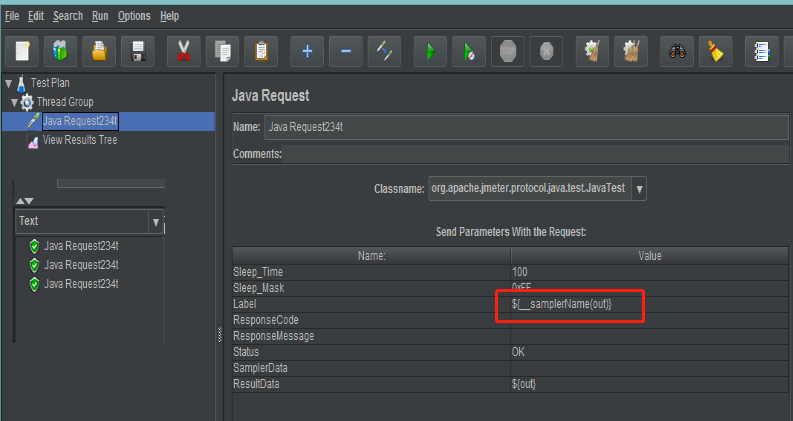Open the Function Helper list icon
Screen dimensions: 793x421
762,51
